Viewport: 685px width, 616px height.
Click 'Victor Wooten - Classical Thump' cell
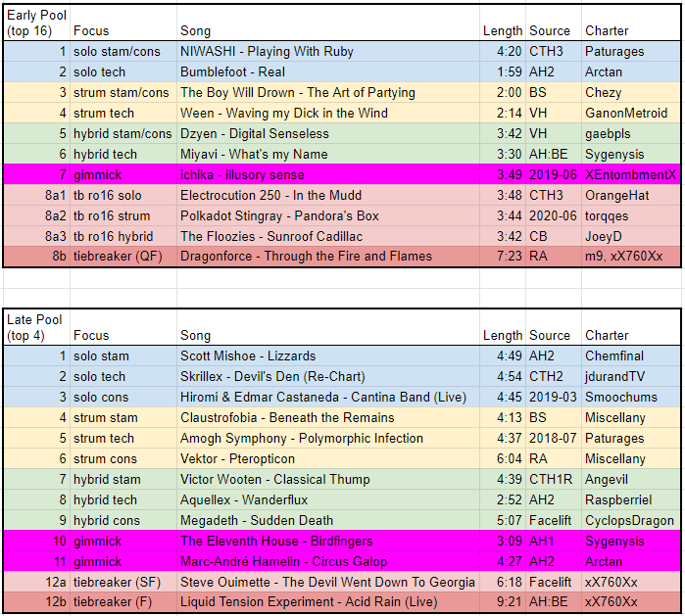(x=328, y=479)
